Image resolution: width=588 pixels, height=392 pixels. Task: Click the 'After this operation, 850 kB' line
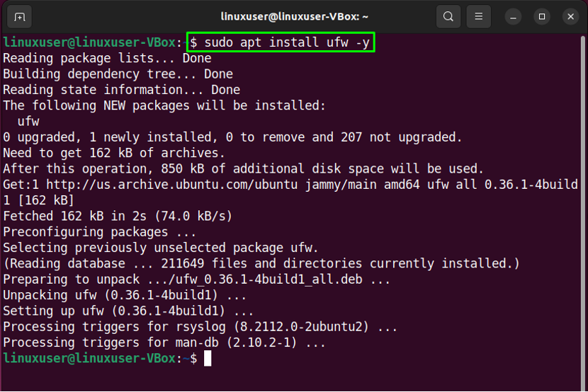point(244,169)
